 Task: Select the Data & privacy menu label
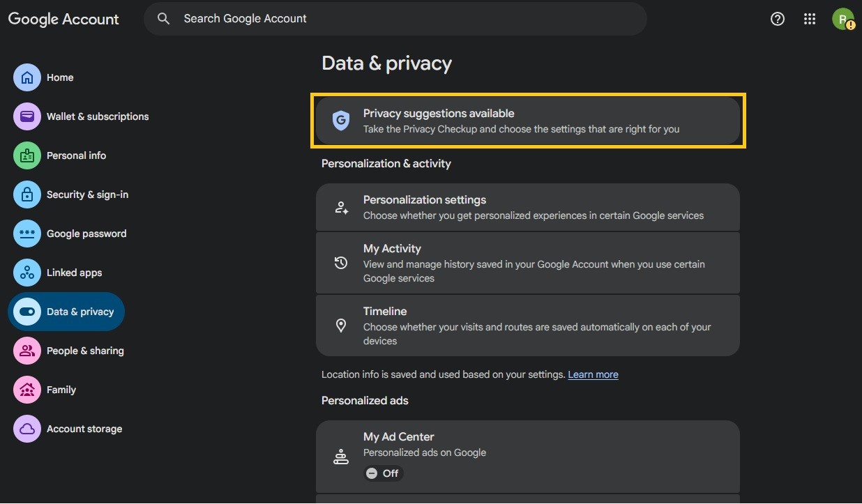point(80,312)
